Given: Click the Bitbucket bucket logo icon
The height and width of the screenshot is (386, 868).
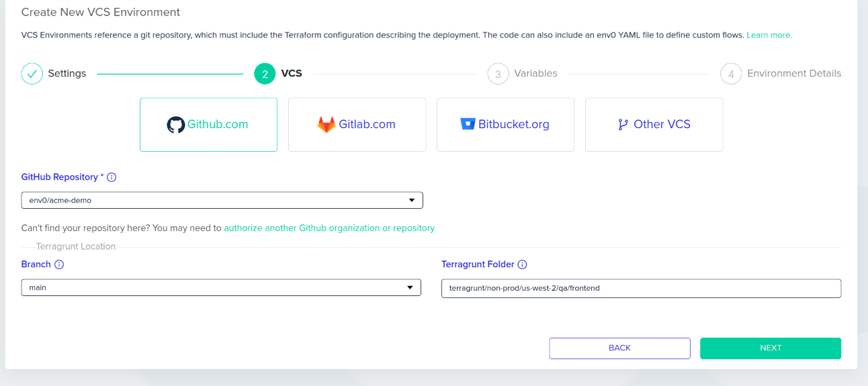Looking at the screenshot, I should (468, 124).
